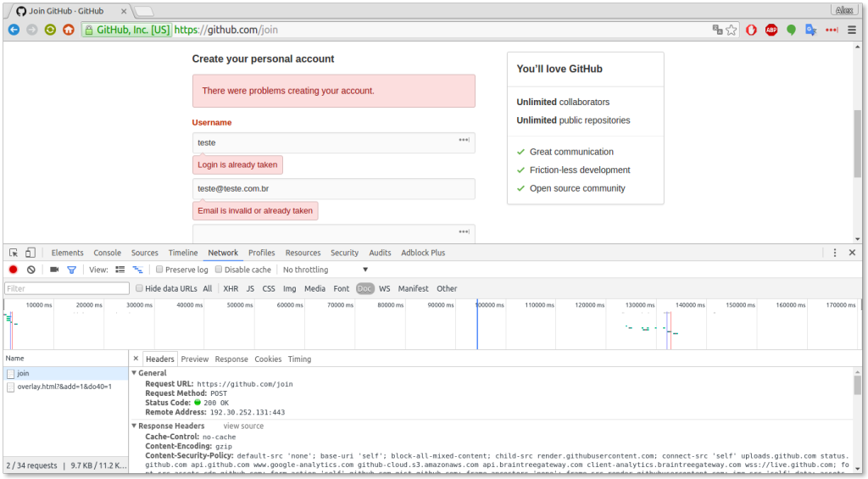Open the Timing tab of the request
This screenshot has width=868, height=479.
coord(299,359)
